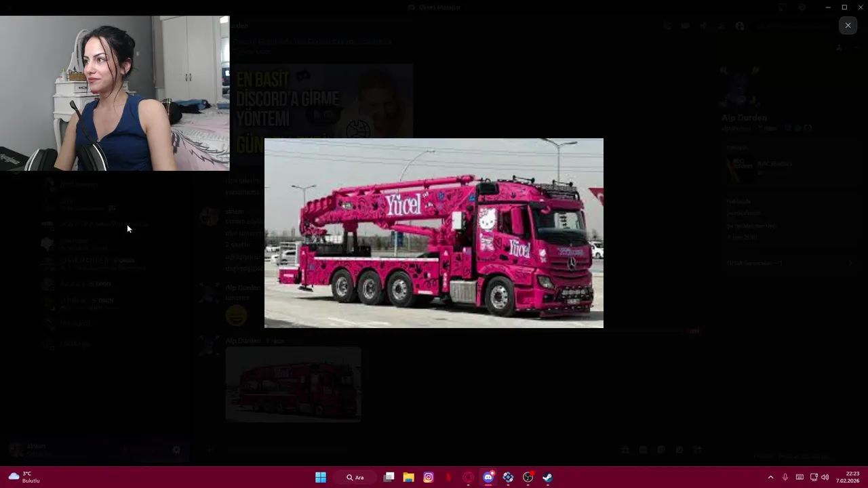
Task: Open the Windows Start menu
Action: pos(321,477)
